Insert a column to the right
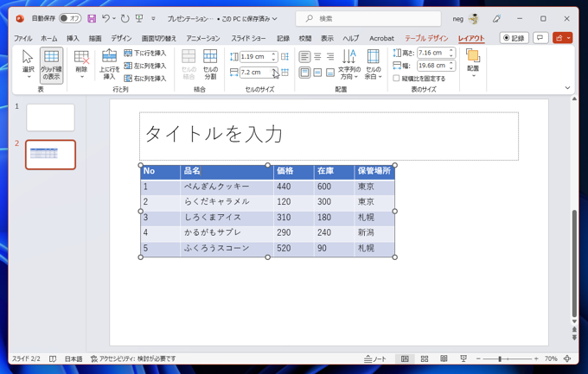The height and width of the screenshot is (374, 588). pyautogui.click(x=145, y=79)
